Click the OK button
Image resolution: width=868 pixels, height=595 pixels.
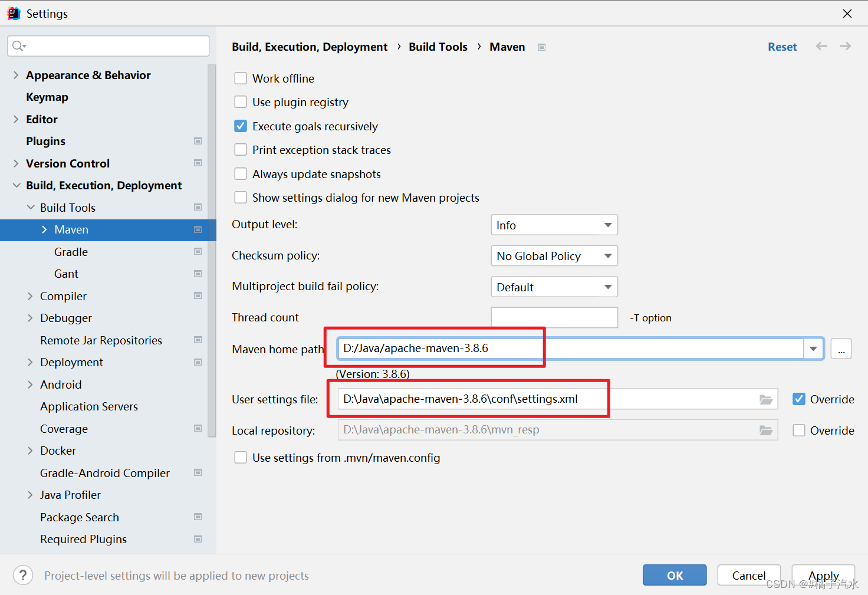tap(675, 575)
